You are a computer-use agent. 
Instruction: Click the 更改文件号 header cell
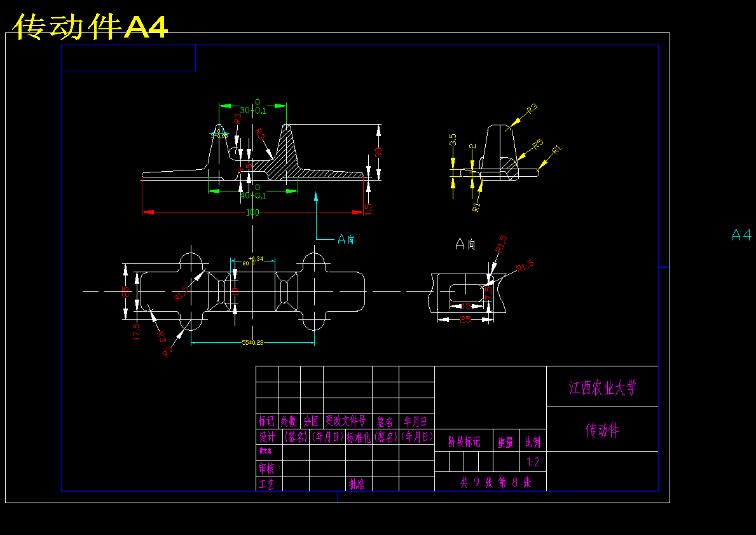coord(346,420)
